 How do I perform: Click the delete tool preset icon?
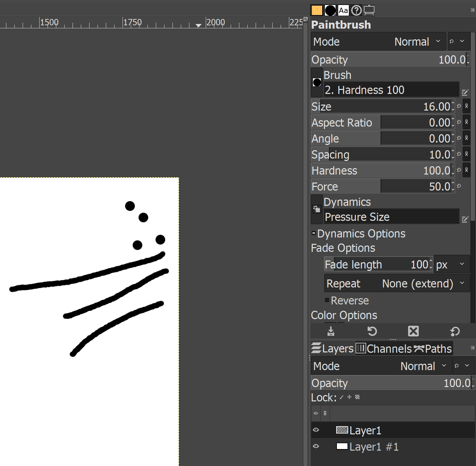tap(413, 331)
